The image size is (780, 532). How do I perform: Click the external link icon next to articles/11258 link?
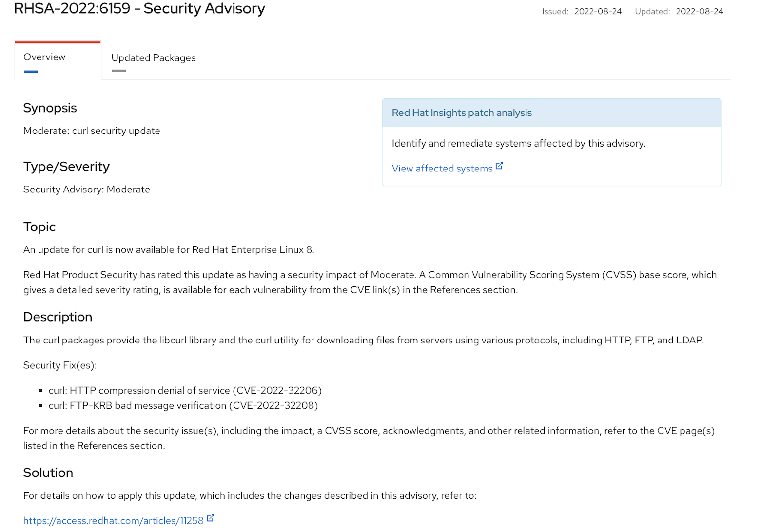210,518
